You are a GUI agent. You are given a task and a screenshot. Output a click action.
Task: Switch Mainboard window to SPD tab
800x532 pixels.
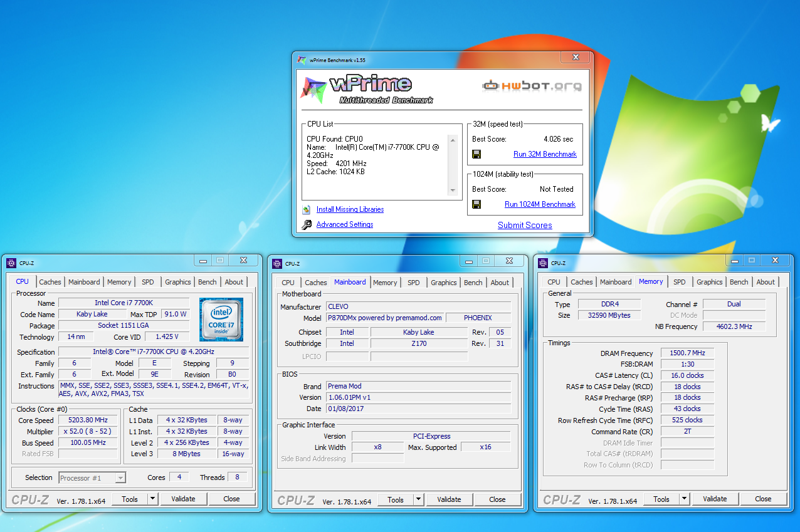point(414,283)
